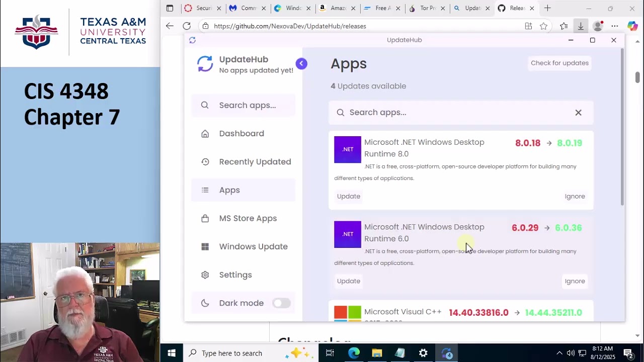The width and height of the screenshot is (644, 362).
Task: Click the main Search apps field
Action: pyautogui.click(x=461, y=113)
